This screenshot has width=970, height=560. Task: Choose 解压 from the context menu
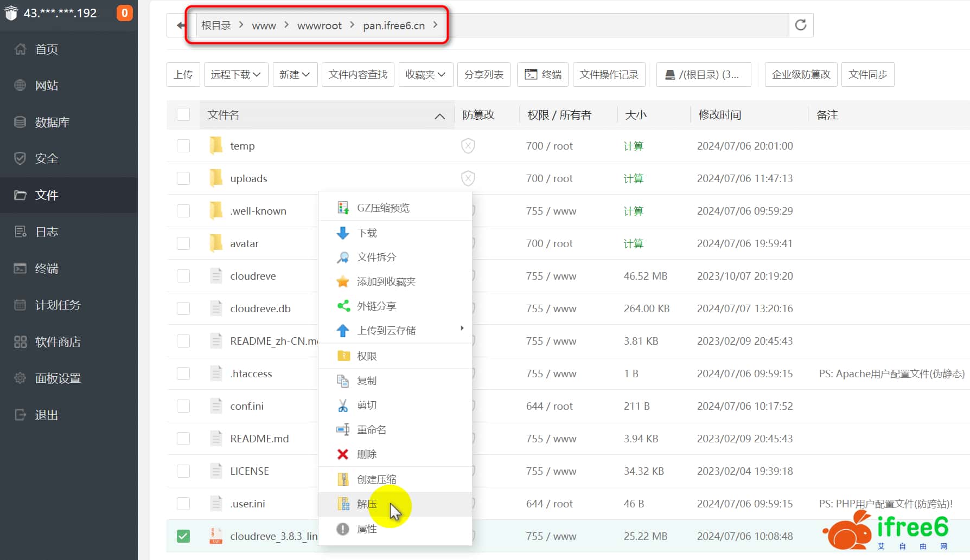click(x=367, y=504)
